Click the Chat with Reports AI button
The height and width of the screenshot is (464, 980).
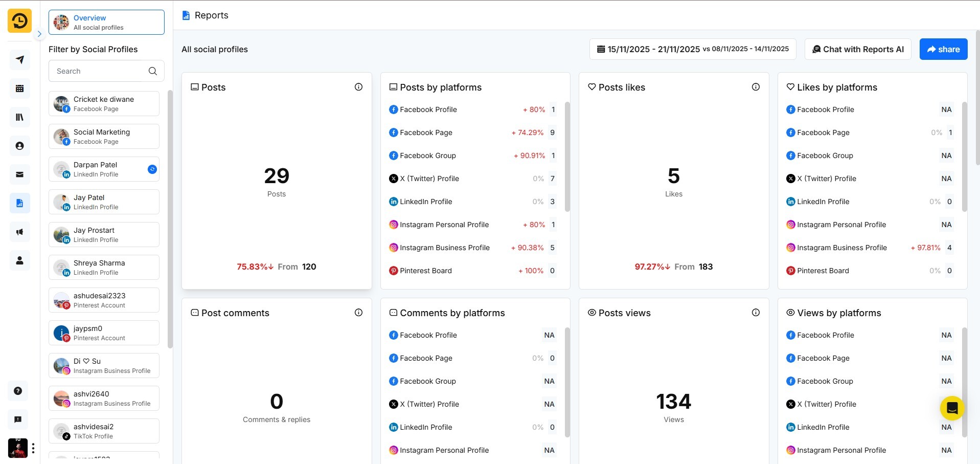[x=857, y=49]
